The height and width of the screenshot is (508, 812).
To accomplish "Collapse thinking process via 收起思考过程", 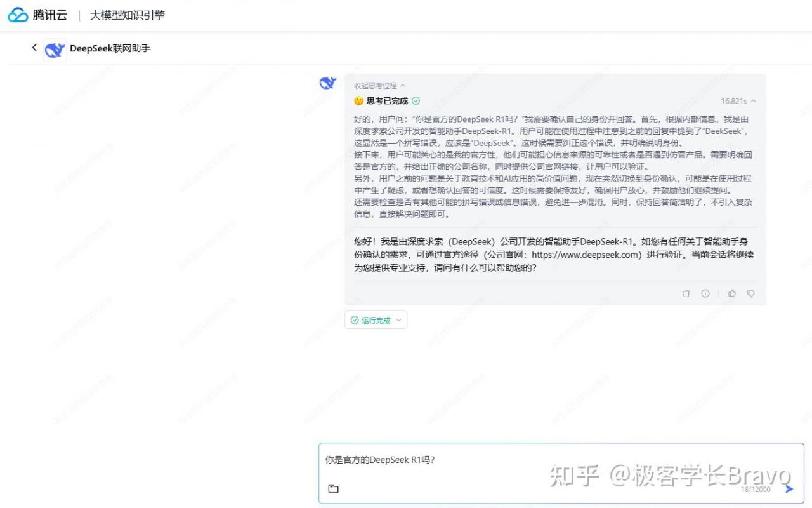I will (x=379, y=85).
